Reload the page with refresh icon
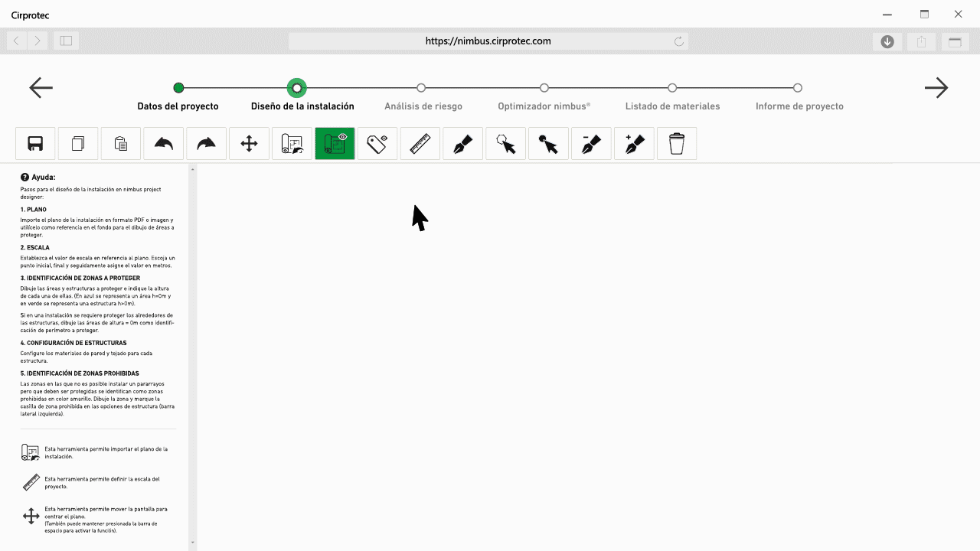This screenshot has width=980, height=551. click(x=678, y=41)
